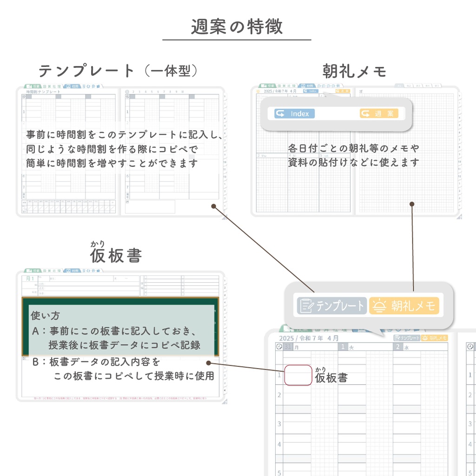Click the 2025 令和7年4月 date heading
Screen dimensions: 476x476
click(309, 337)
